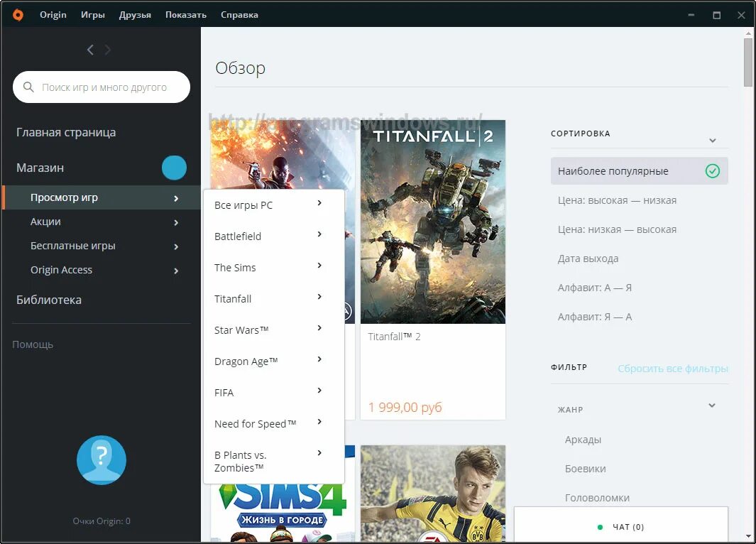Viewport: 756px width, 544px height.
Task: Collapse the Жанр filter chevron
Action: (x=712, y=405)
